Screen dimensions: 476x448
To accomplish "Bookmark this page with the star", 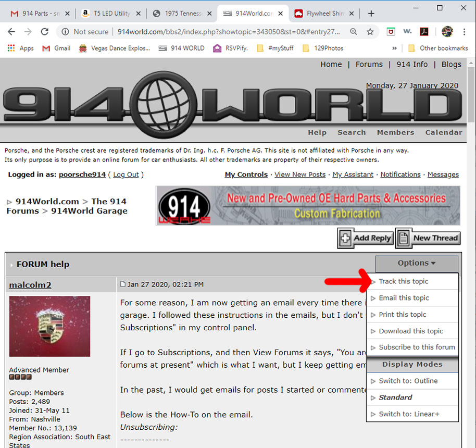I will point(370,32).
